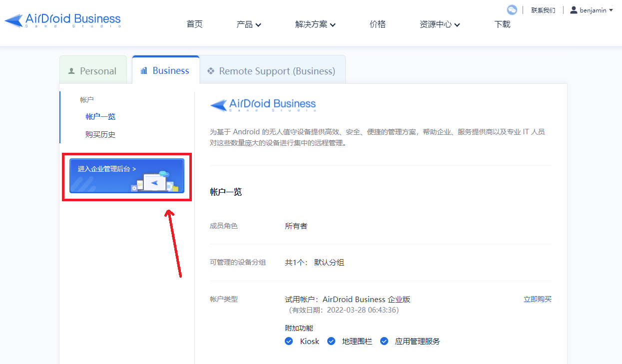The image size is (622, 364).
Task: Open the 下载 navigation item
Action: click(x=503, y=24)
